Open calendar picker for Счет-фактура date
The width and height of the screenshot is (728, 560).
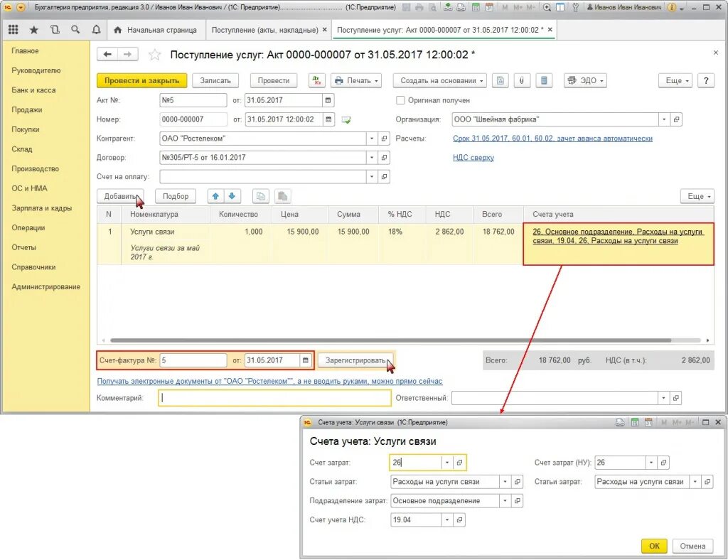[306, 360]
